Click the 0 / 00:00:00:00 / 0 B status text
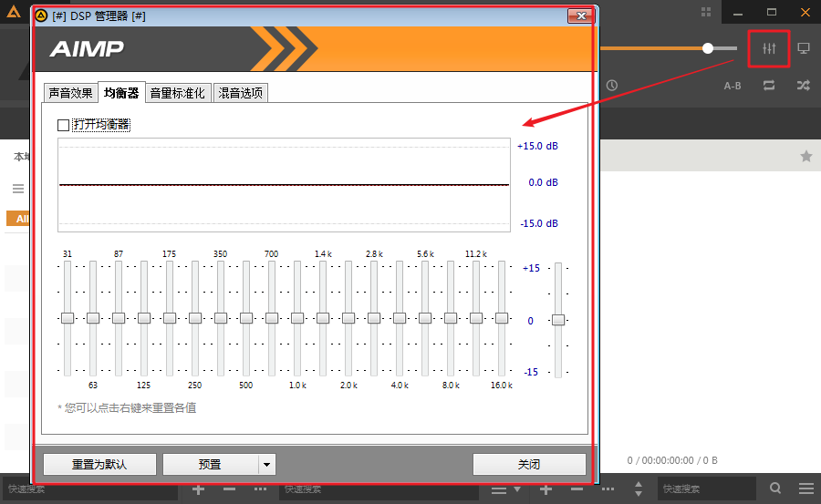 [x=672, y=460]
